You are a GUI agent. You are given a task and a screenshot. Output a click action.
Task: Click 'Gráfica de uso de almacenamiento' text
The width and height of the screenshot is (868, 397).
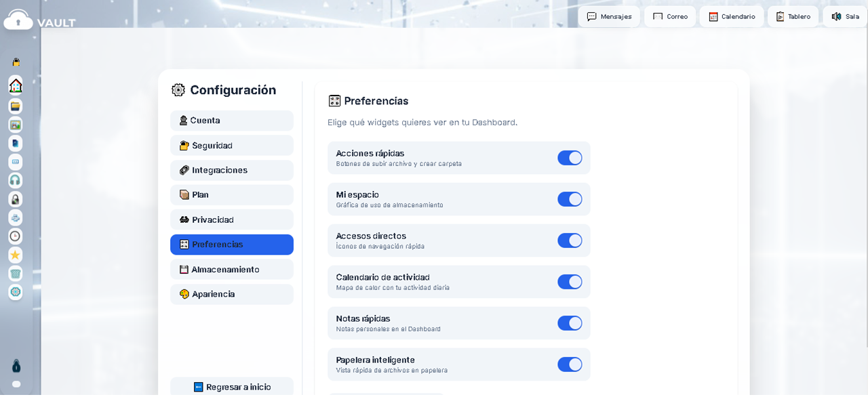tap(390, 205)
